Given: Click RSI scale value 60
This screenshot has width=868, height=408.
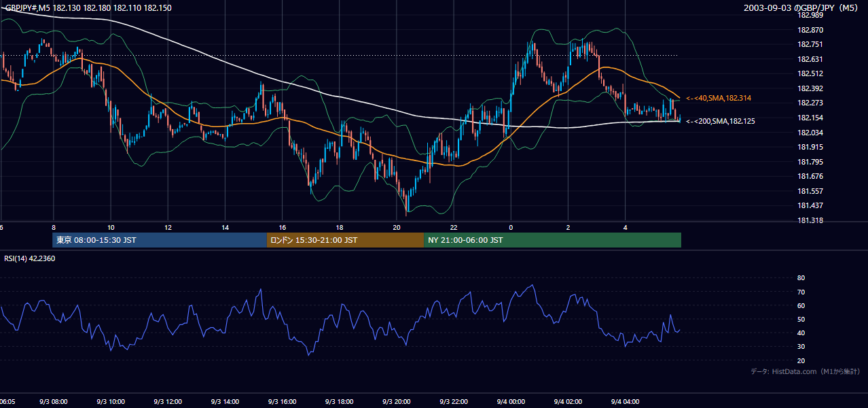Looking at the screenshot, I should [801, 305].
